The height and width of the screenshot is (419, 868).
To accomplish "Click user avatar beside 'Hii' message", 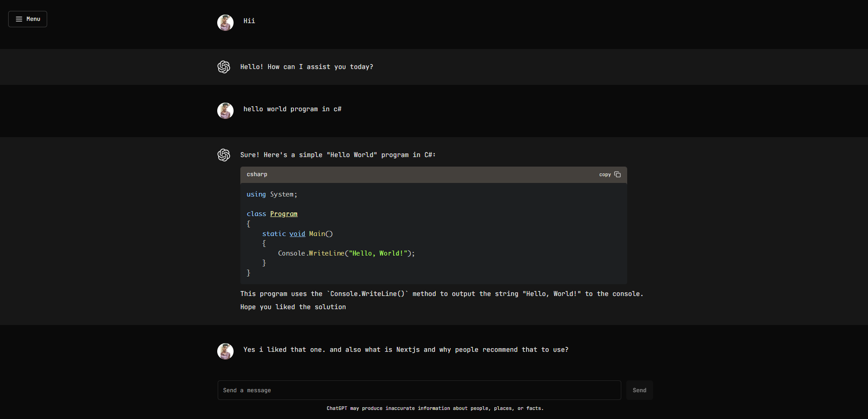I will (x=225, y=23).
